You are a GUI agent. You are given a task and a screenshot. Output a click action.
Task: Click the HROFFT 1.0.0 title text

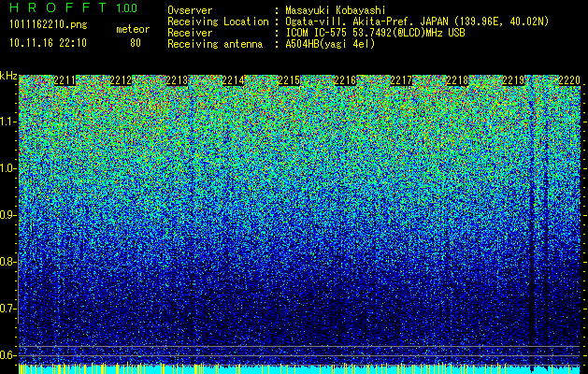[74, 7]
